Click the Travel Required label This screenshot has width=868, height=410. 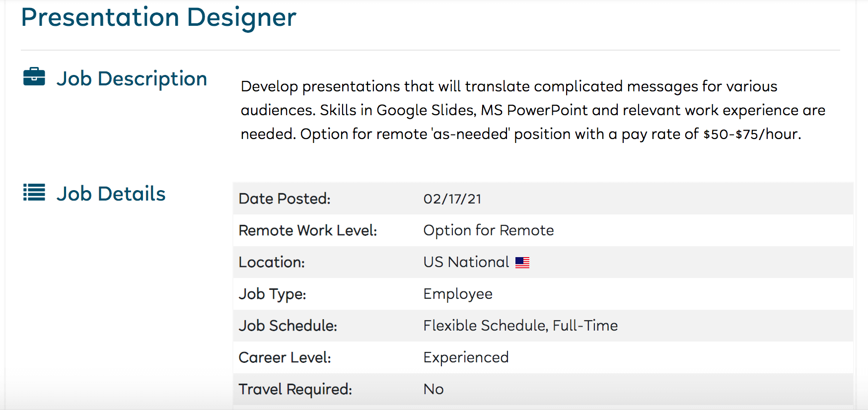(x=295, y=390)
